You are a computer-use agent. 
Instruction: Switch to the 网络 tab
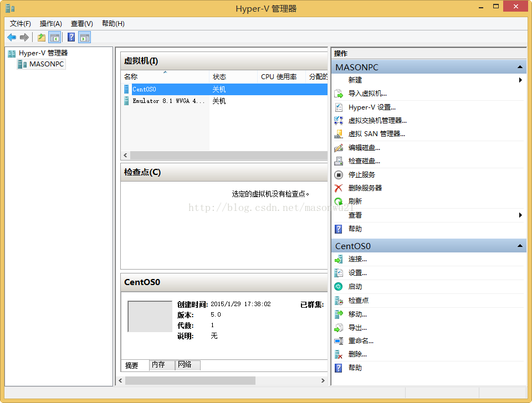click(188, 365)
